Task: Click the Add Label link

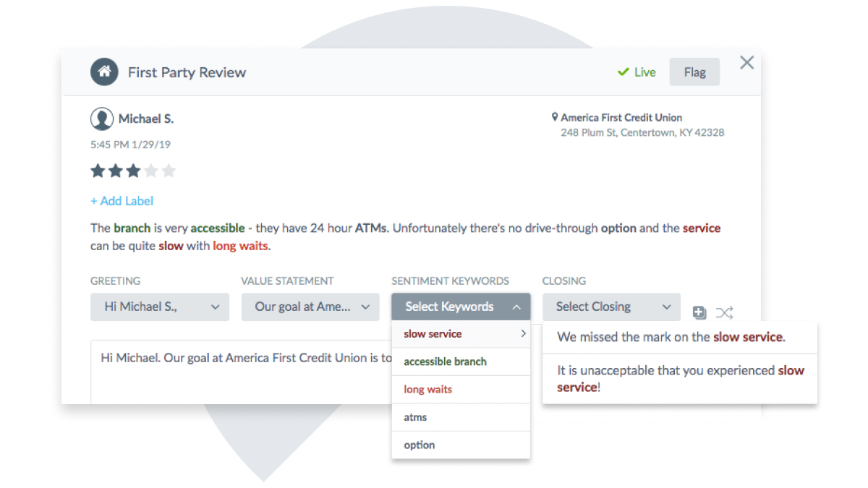Action: 122,201
